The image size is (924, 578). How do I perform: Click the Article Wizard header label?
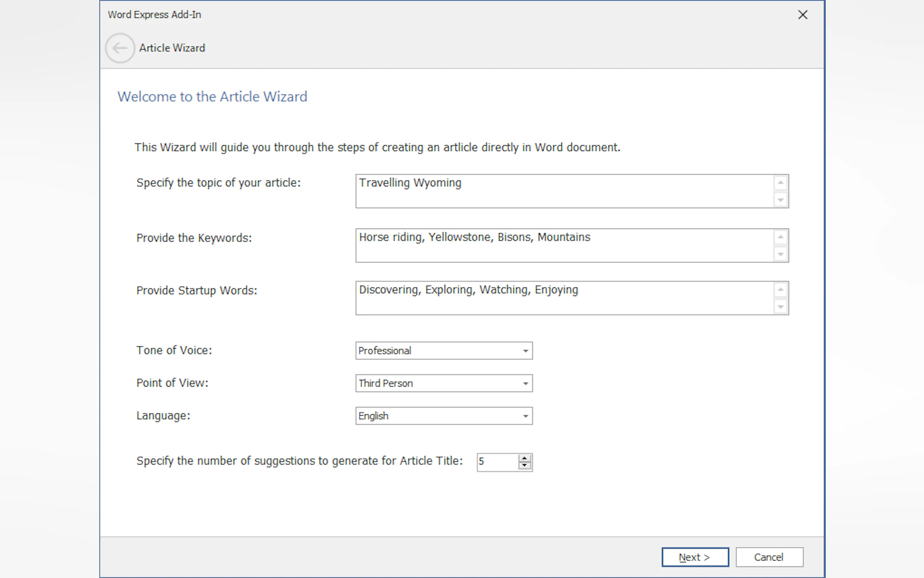pos(172,48)
